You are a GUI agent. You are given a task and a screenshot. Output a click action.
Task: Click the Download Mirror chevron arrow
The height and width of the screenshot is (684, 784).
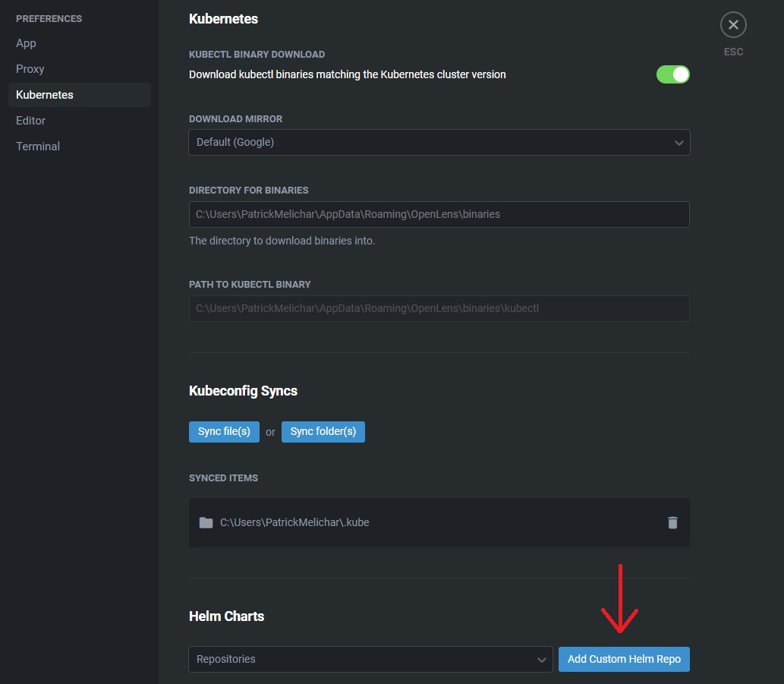pyautogui.click(x=679, y=143)
